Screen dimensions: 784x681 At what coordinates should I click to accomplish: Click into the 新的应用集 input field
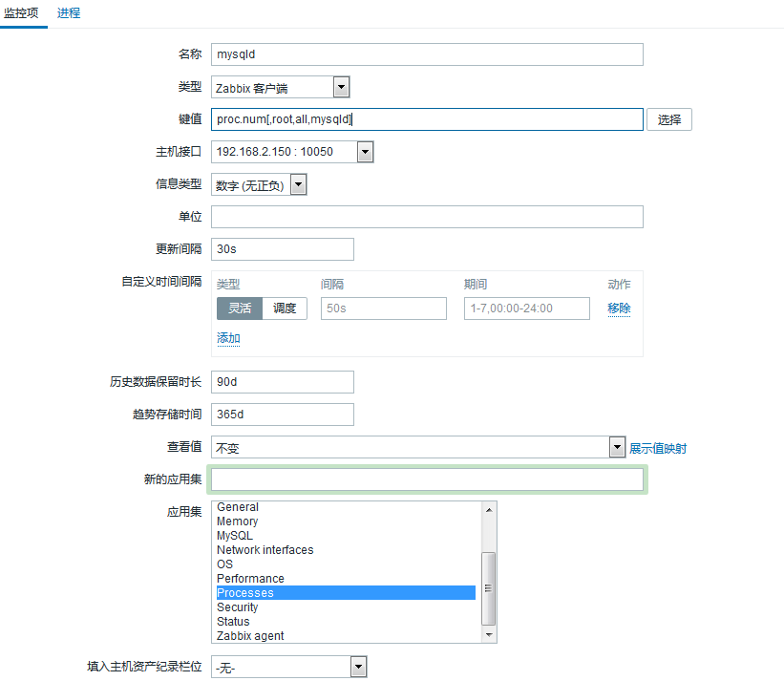[x=427, y=479]
